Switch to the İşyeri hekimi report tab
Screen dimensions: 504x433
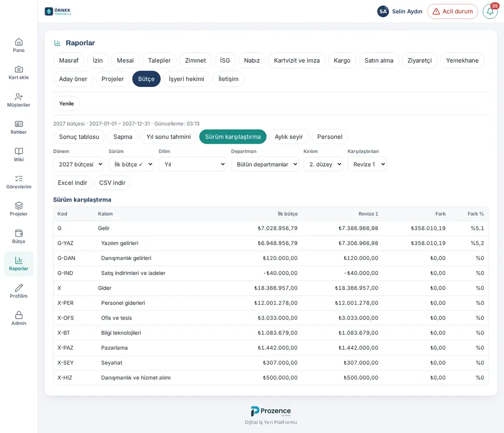[x=186, y=79]
